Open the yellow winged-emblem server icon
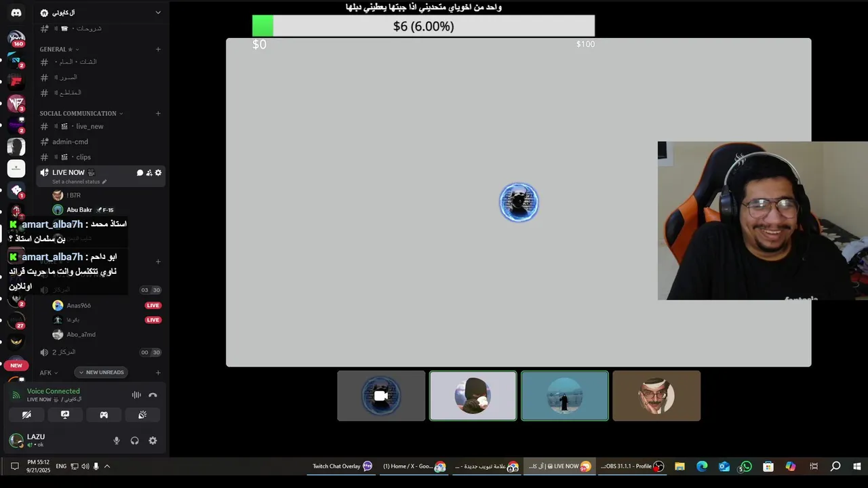868x488 pixels. pyautogui.click(x=16, y=341)
